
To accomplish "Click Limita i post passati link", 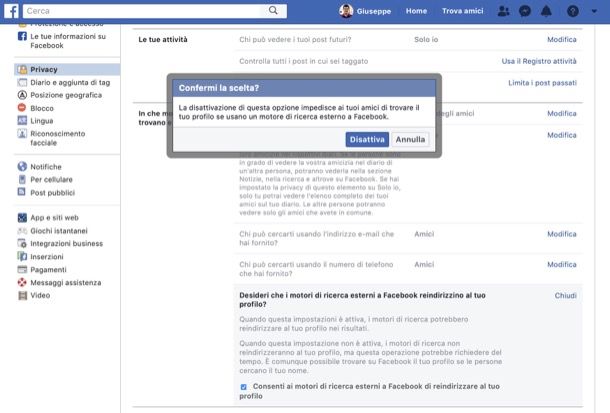I will [542, 83].
